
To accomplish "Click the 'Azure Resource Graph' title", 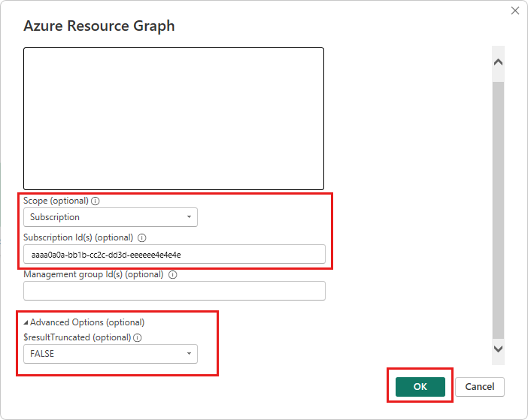I will pos(99,26).
